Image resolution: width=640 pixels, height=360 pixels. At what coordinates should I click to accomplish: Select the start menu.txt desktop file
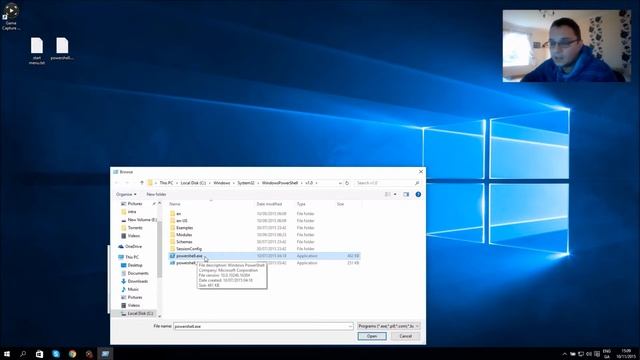pyautogui.click(x=37, y=51)
